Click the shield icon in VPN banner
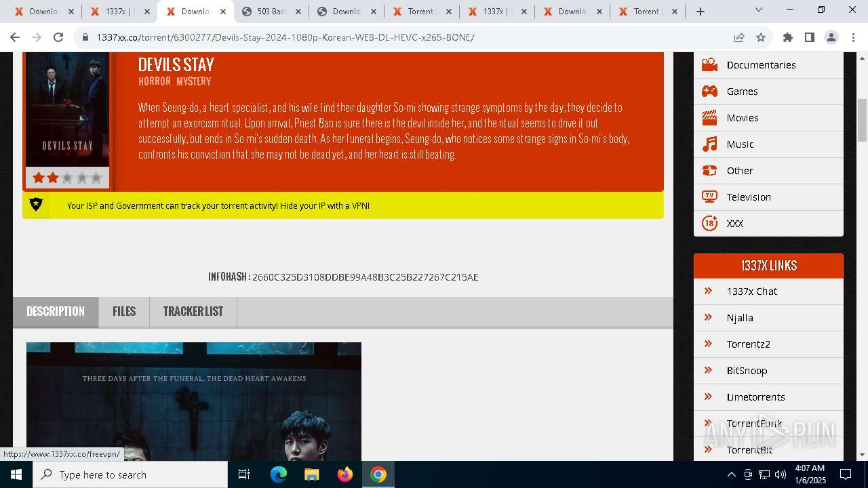 (36, 204)
